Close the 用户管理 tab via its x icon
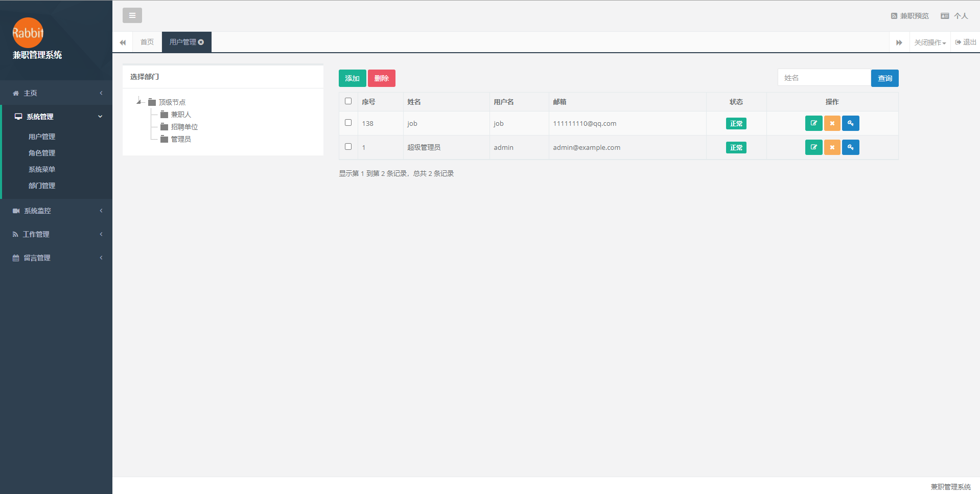 201,42
